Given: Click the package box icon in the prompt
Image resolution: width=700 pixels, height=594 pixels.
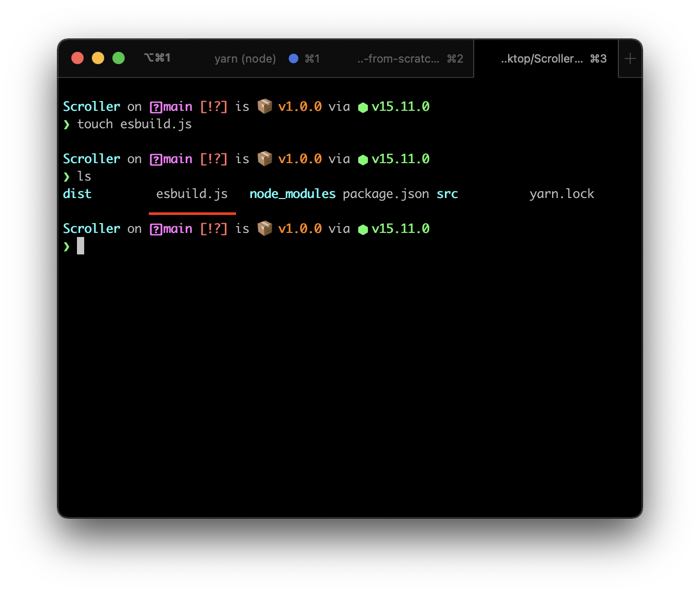Looking at the screenshot, I should (x=265, y=106).
